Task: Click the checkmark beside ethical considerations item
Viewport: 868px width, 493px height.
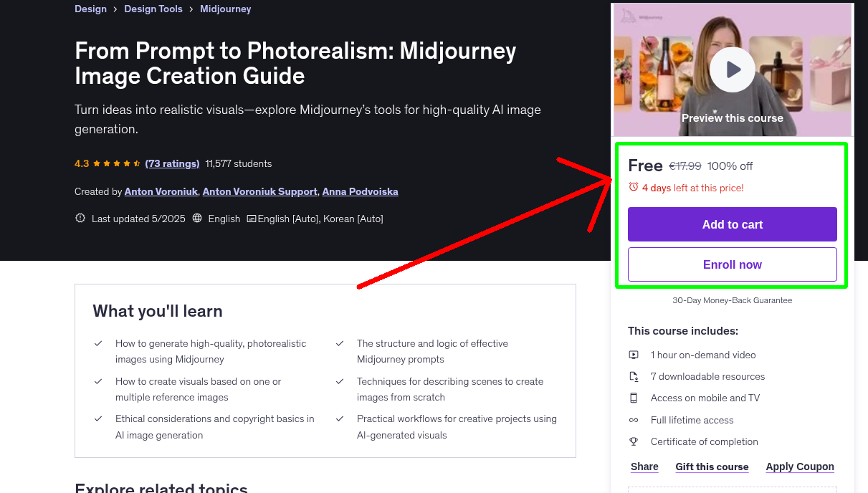Action: pyautogui.click(x=99, y=418)
